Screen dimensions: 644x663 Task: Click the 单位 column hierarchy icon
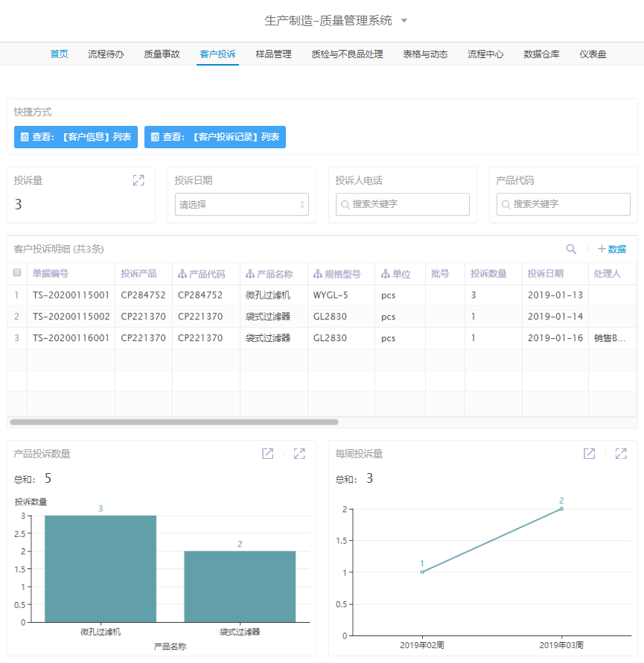click(386, 274)
